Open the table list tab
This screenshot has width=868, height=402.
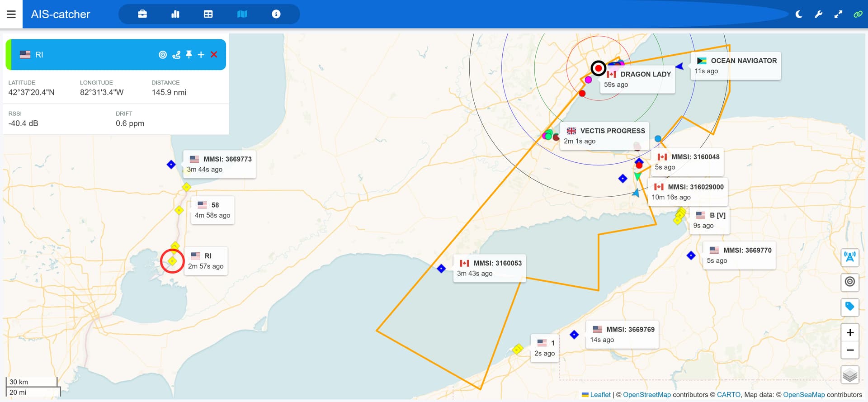click(x=208, y=14)
